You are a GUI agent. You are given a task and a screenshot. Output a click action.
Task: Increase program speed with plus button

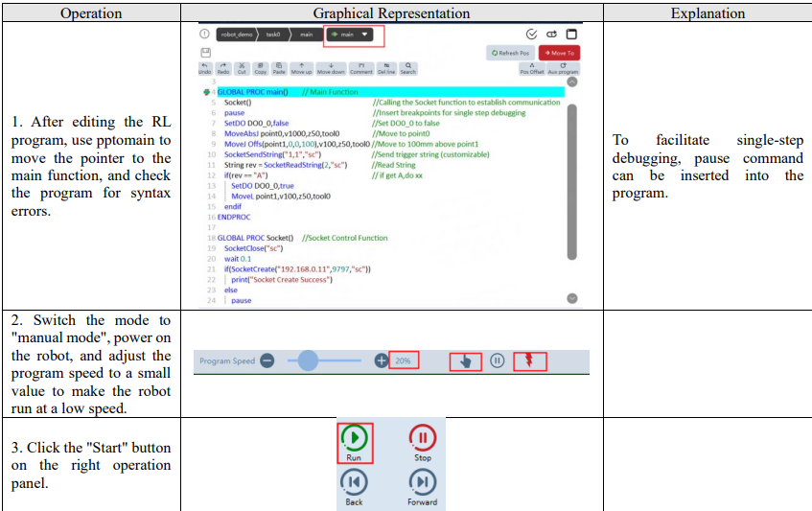pos(382,360)
